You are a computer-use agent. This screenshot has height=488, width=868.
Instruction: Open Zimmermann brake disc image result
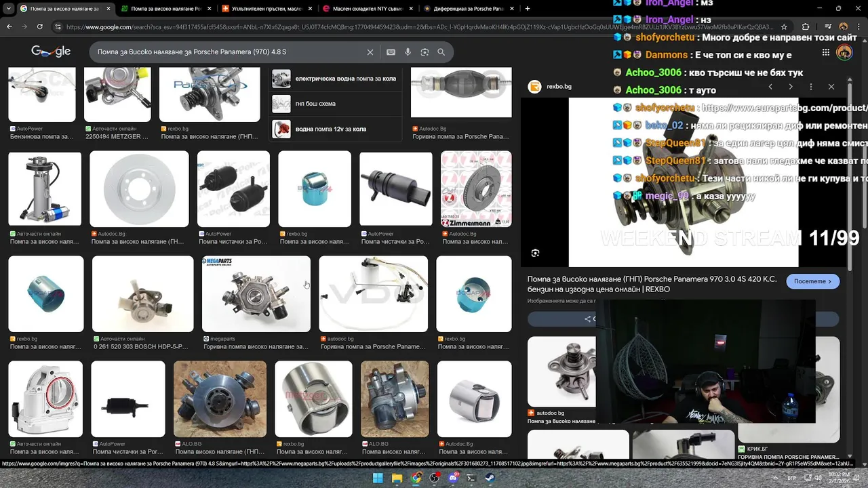click(x=476, y=189)
